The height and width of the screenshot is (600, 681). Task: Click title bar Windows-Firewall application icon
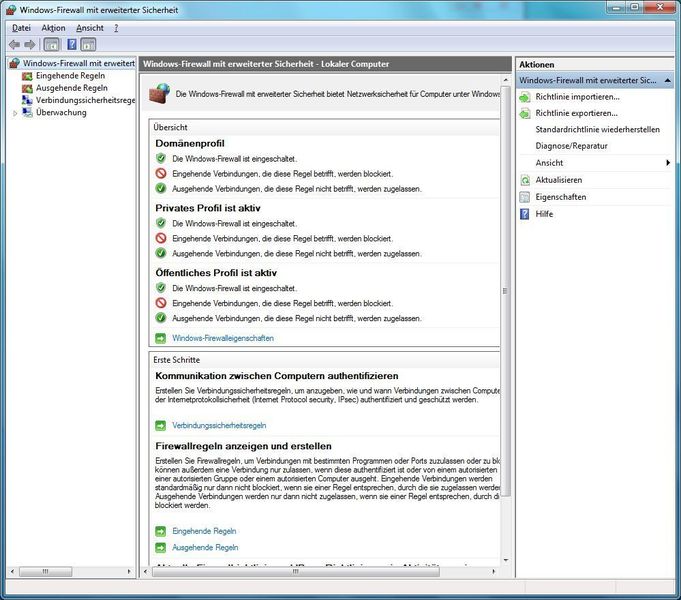tap(10, 10)
